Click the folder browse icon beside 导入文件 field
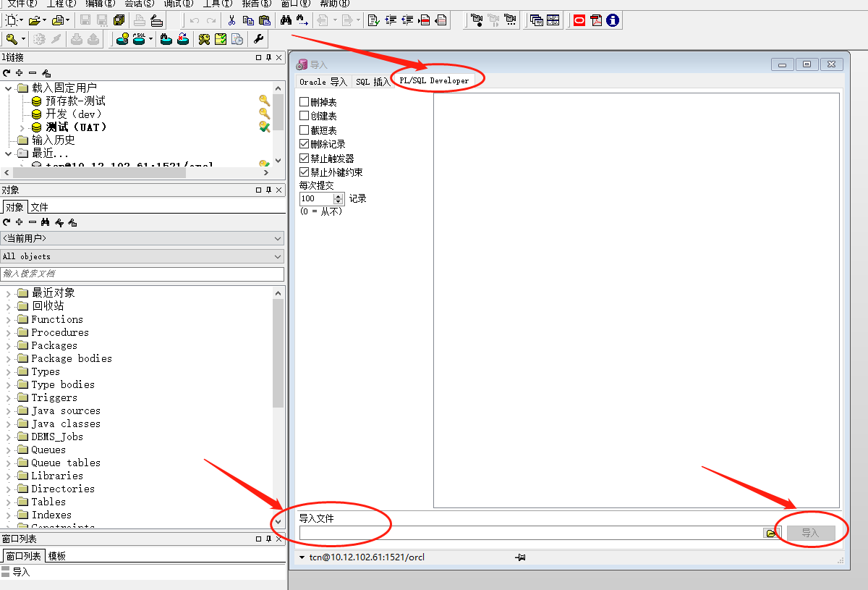Viewport: 868px width, 590px height. pyautogui.click(x=772, y=532)
